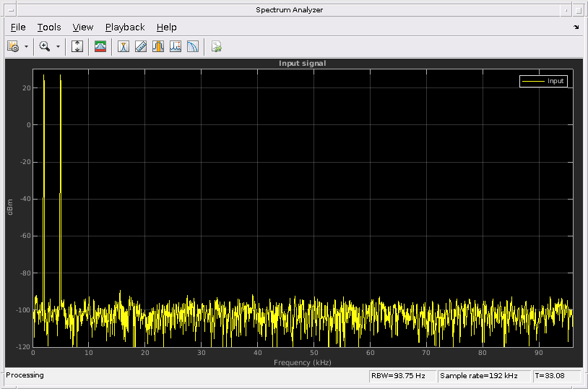This screenshot has width=588, height=389.
Task: Open the CCDF Measurements tool
Action: click(x=193, y=46)
